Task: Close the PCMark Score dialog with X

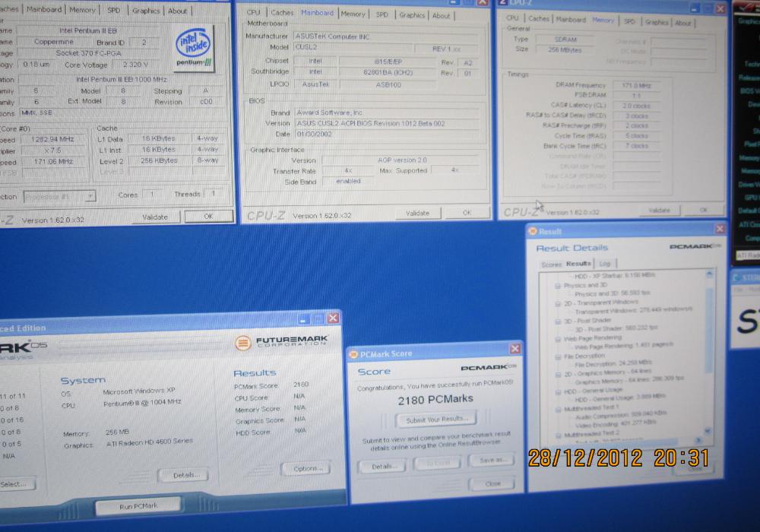Action: (x=515, y=348)
